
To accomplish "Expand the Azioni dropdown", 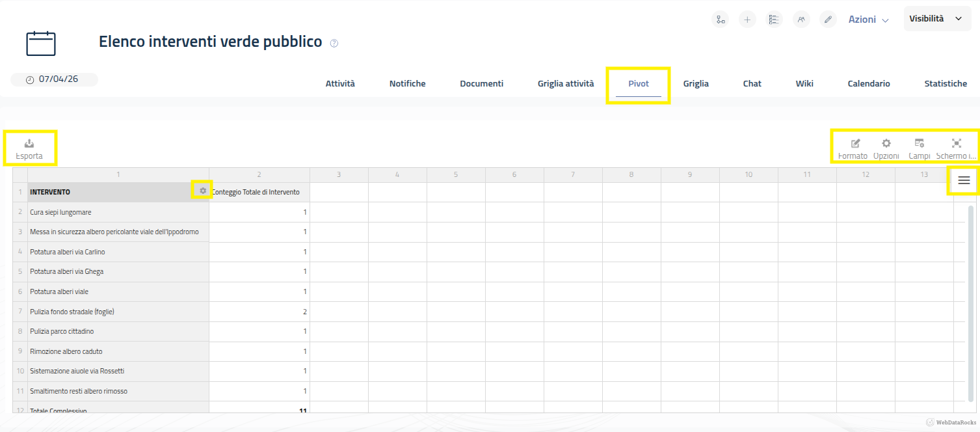I will (x=868, y=20).
